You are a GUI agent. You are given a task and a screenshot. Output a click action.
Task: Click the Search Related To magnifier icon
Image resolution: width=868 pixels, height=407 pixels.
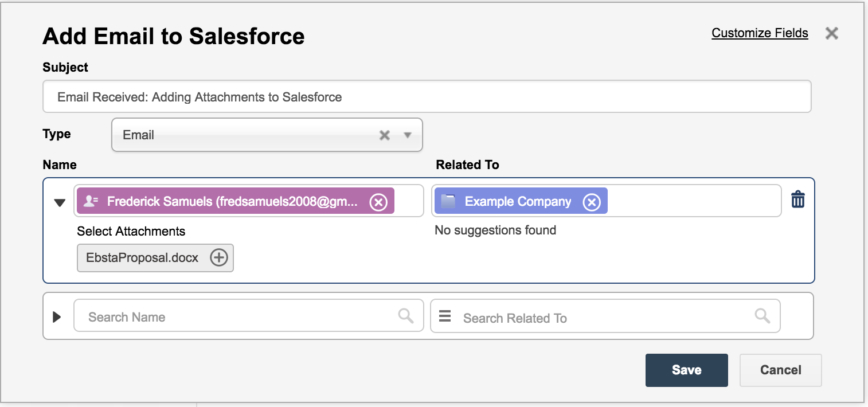coord(762,316)
